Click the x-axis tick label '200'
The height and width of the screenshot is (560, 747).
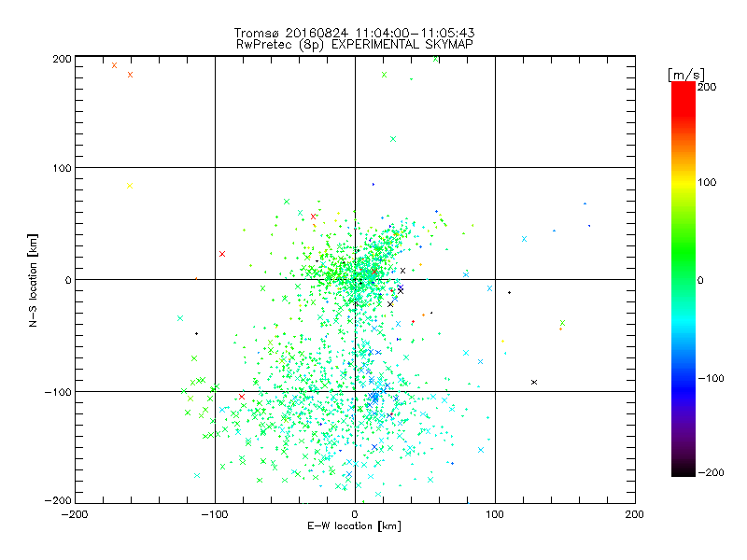[x=635, y=514]
